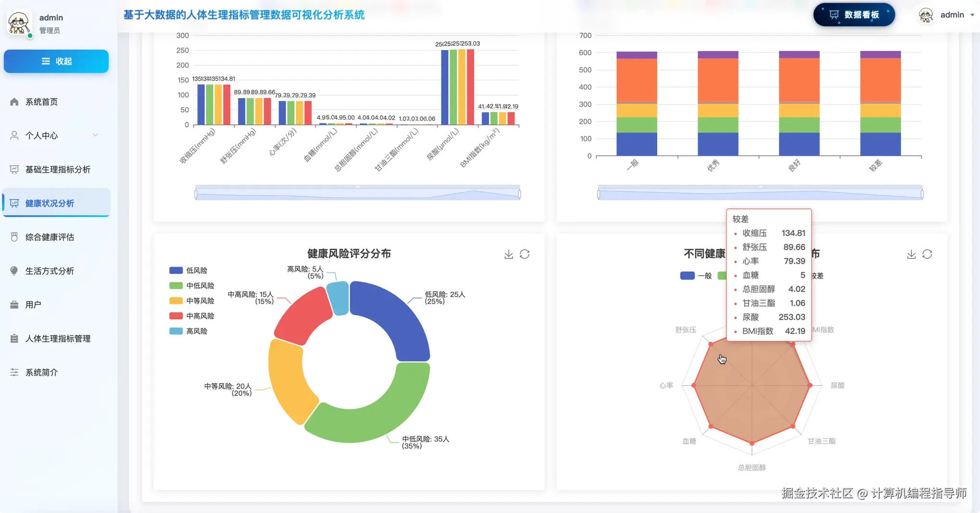Click the left handle of the bar chart zoom slider
This screenshot has width=980, height=513.
[196, 194]
